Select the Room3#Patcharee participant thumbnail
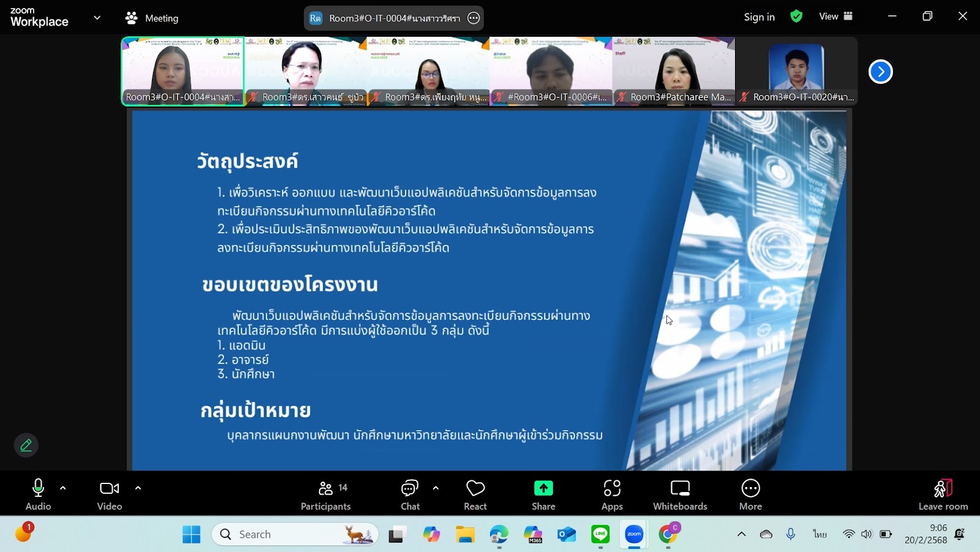The width and height of the screenshot is (980, 552). 674,71
